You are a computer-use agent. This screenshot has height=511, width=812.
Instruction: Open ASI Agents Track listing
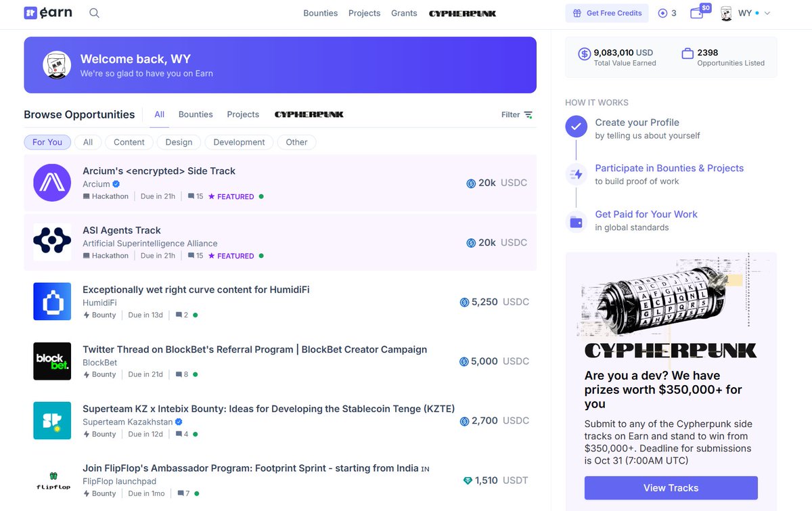pos(122,230)
